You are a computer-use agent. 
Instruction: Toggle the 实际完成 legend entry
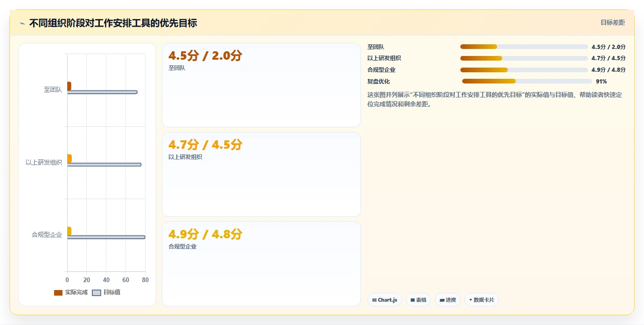pyautogui.click(x=71, y=292)
